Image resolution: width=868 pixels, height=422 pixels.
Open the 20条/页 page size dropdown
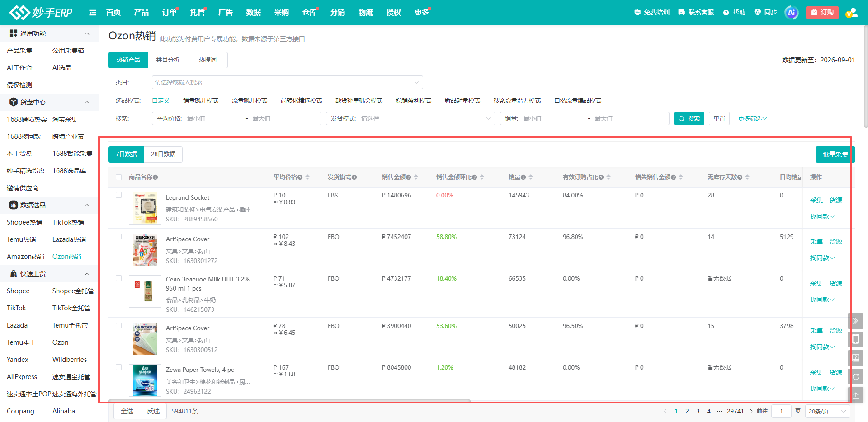click(x=827, y=411)
